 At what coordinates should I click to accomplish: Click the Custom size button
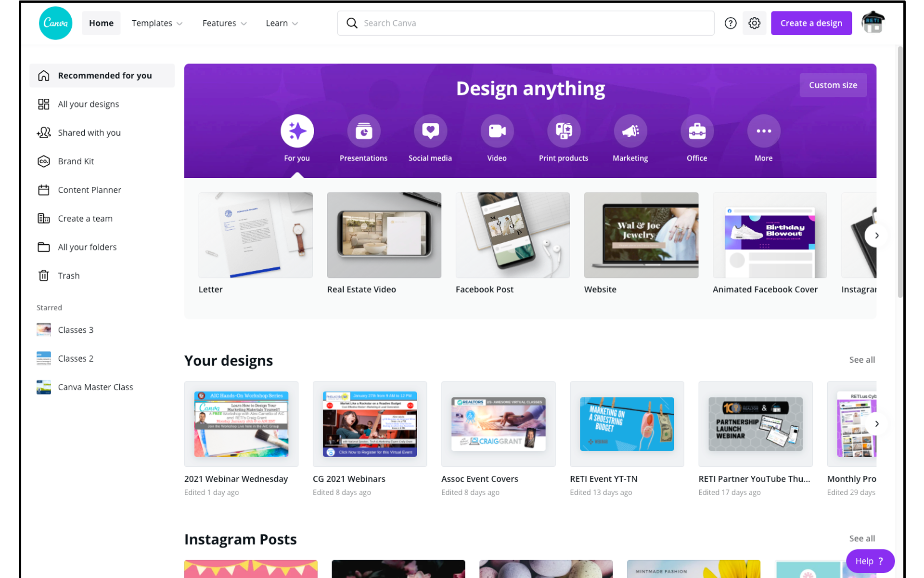(833, 85)
